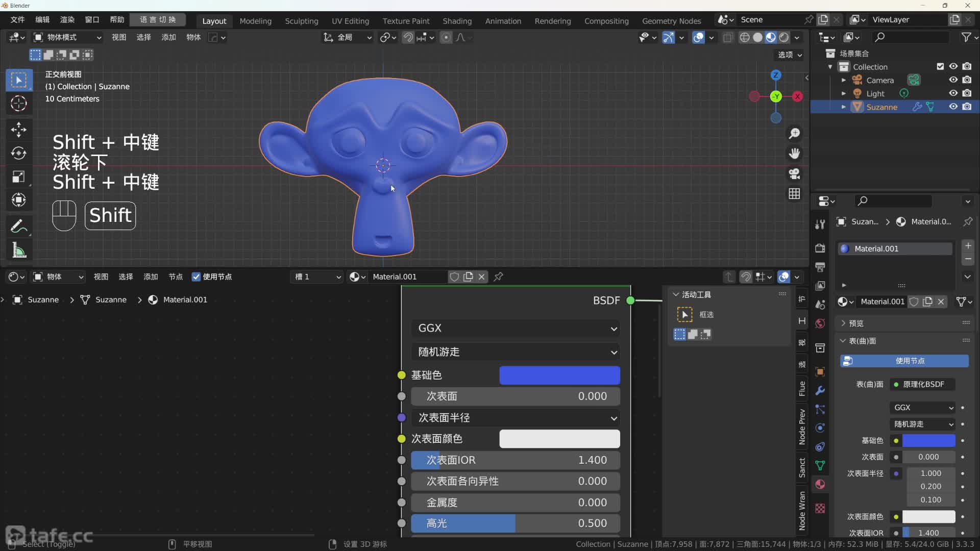Click Specular 0.500 slider in BSDF node
Viewport: 980px width, 551px height.
[516, 523]
